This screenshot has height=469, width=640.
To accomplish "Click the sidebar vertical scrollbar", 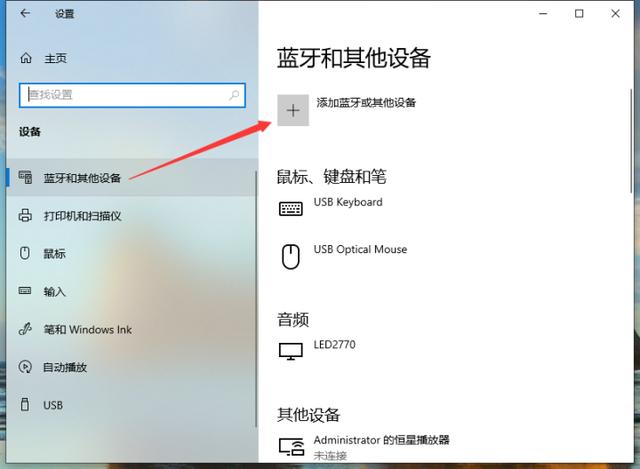I will (256, 299).
